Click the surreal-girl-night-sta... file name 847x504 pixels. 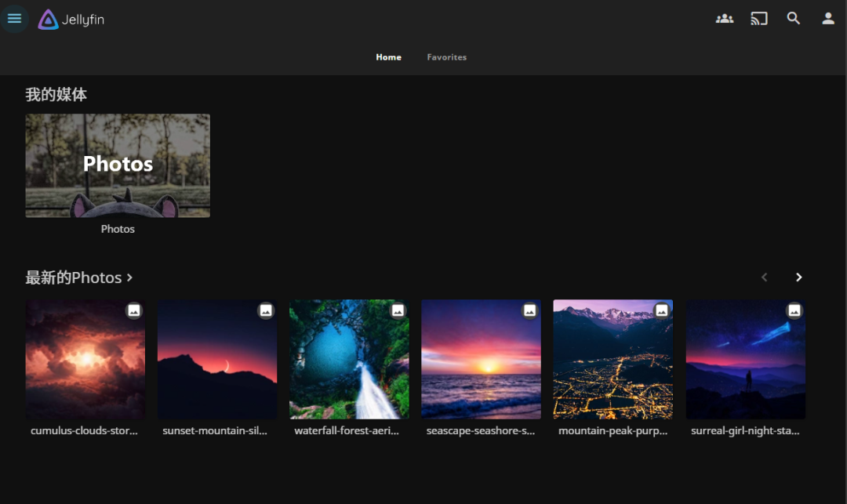coord(746,430)
